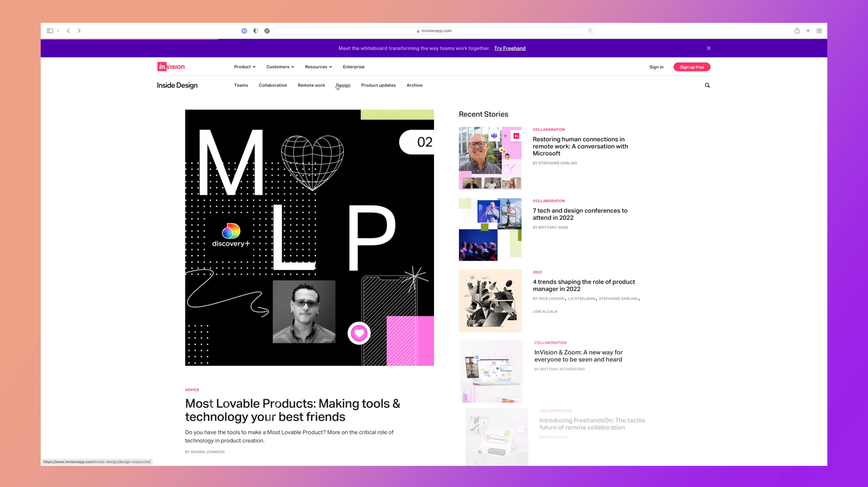Click Sign up free button
Image resolution: width=868 pixels, height=487 pixels.
point(691,67)
